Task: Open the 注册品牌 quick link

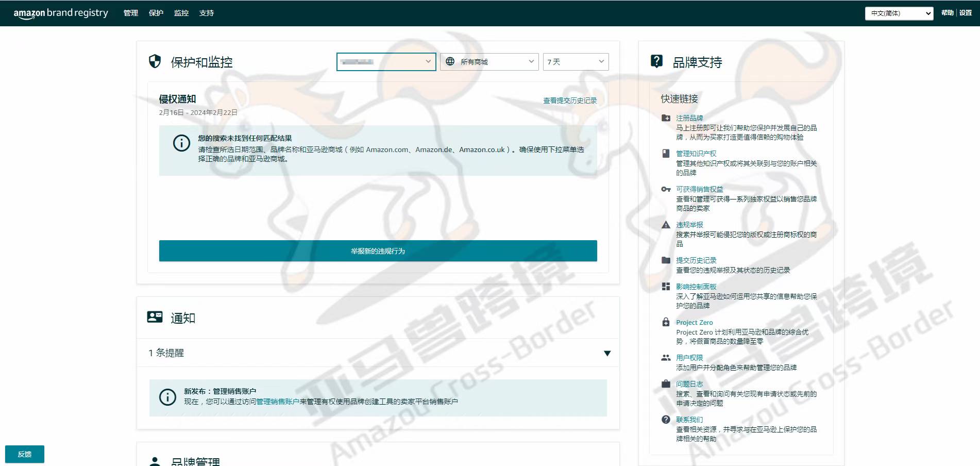Action: 689,118
